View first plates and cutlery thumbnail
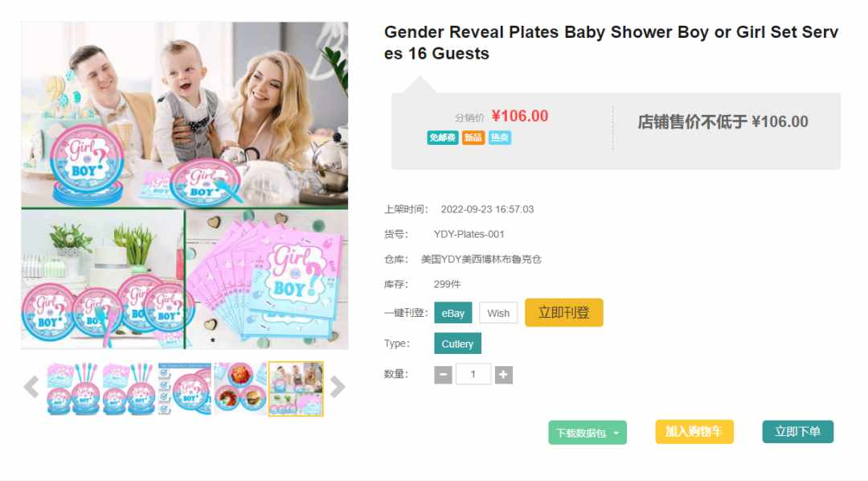This screenshot has width=868, height=481. 74,388
